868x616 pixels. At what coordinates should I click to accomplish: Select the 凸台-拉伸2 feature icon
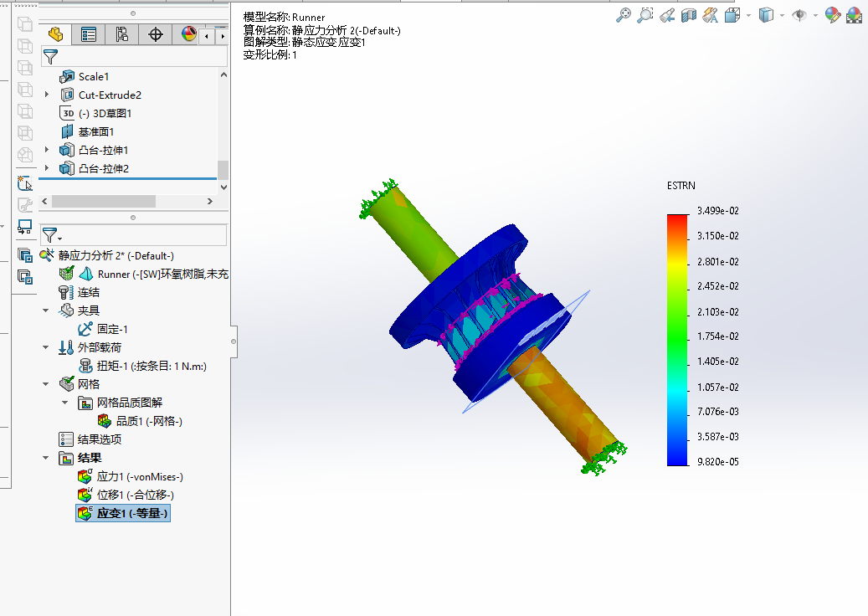(67, 168)
